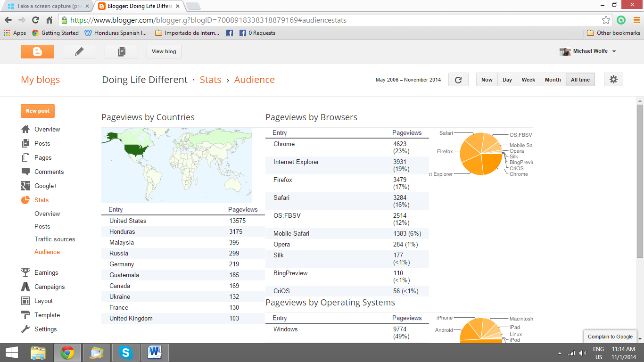Open Other bookmarks folder
This screenshot has width=644, height=362.
click(613, 33)
